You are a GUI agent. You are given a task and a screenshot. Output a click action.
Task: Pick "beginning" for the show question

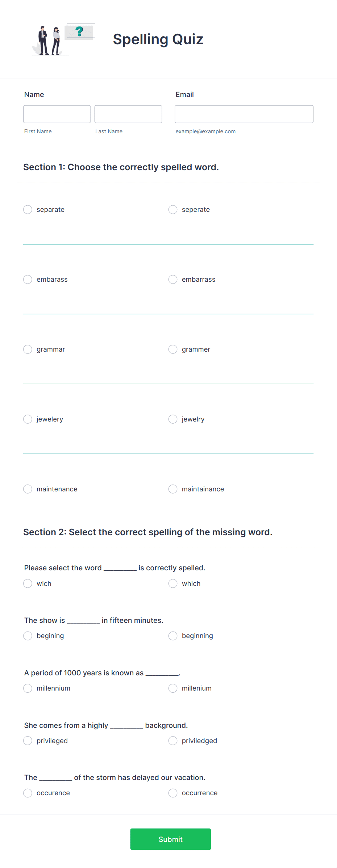click(173, 636)
